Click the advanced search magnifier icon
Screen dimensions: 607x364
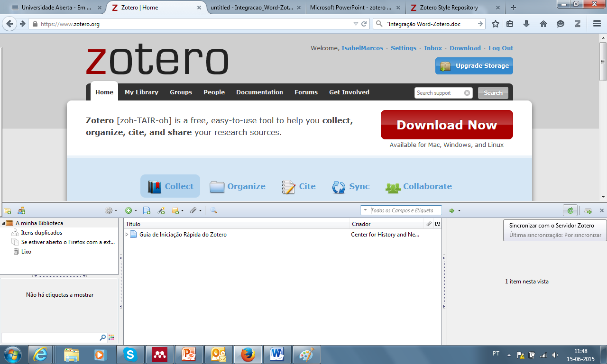[x=213, y=210]
